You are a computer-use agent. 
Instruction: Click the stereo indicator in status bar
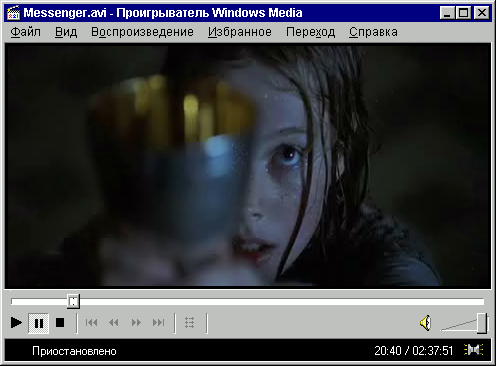tap(473, 350)
